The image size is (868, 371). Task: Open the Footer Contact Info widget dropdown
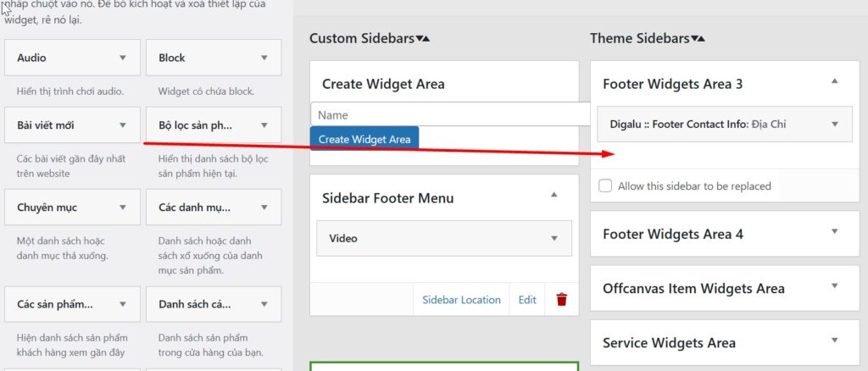tap(835, 125)
